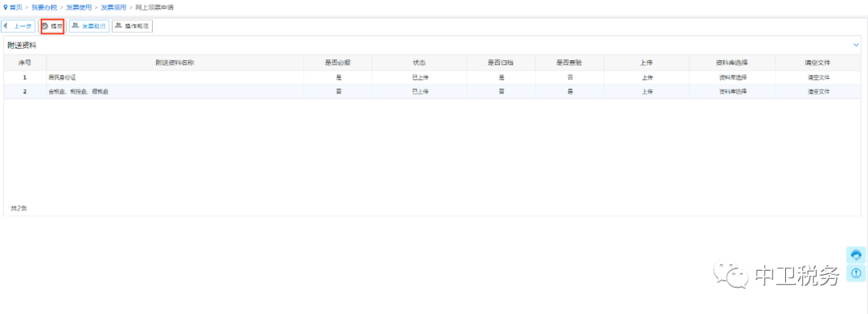
Task: Collapse the 附送资料 panel chevron
Action: 856,45
